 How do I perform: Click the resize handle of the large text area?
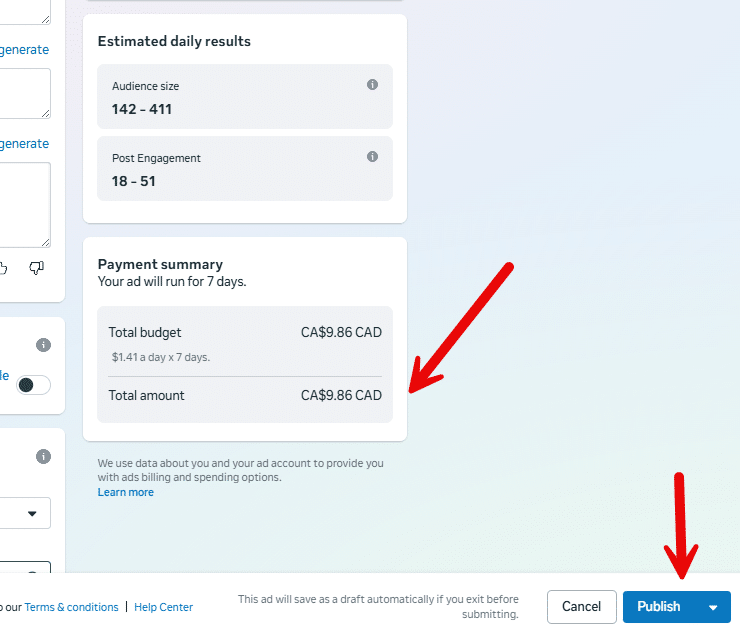(45, 241)
